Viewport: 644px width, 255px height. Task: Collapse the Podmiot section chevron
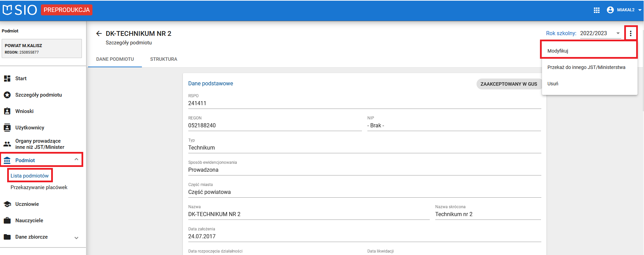click(x=76, y=159)
